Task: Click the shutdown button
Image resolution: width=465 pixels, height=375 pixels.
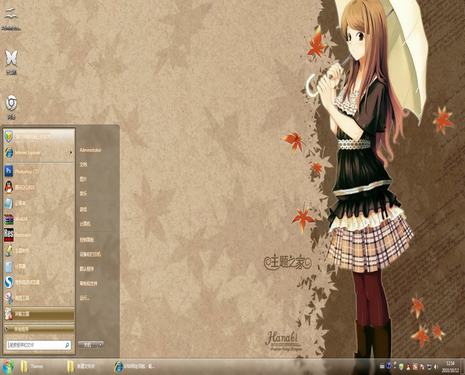Action: (88, 345)
